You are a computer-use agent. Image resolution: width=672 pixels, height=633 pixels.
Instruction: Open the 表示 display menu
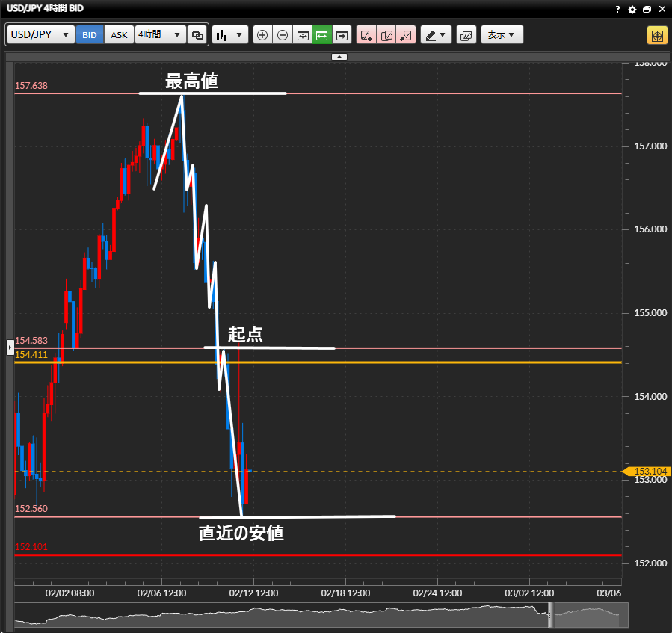tap(502, 35)
